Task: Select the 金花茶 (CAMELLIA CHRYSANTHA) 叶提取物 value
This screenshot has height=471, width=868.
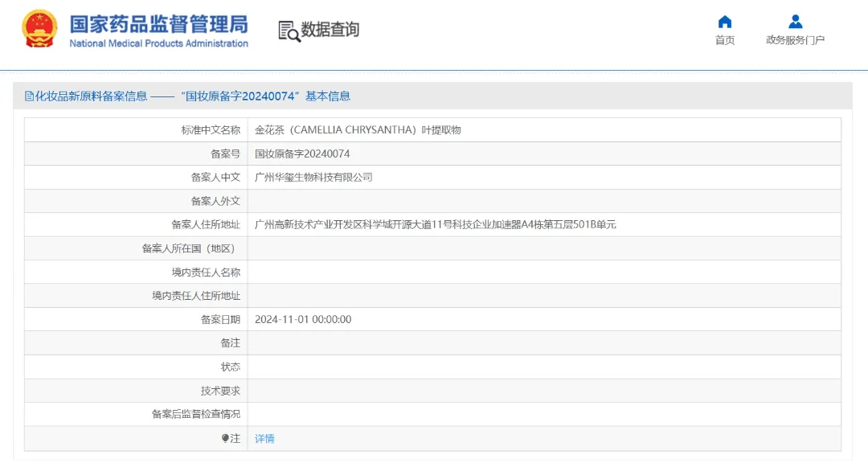Action: click(x=358, y=130)
